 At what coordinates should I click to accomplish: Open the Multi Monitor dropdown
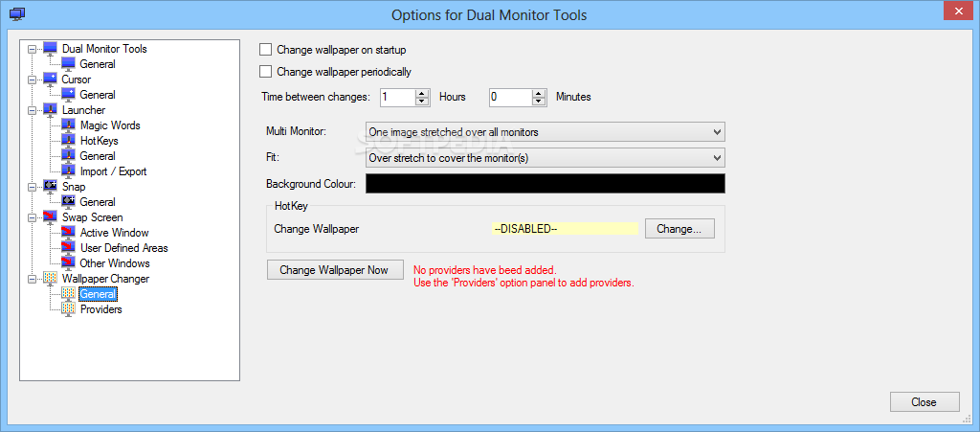545,132
